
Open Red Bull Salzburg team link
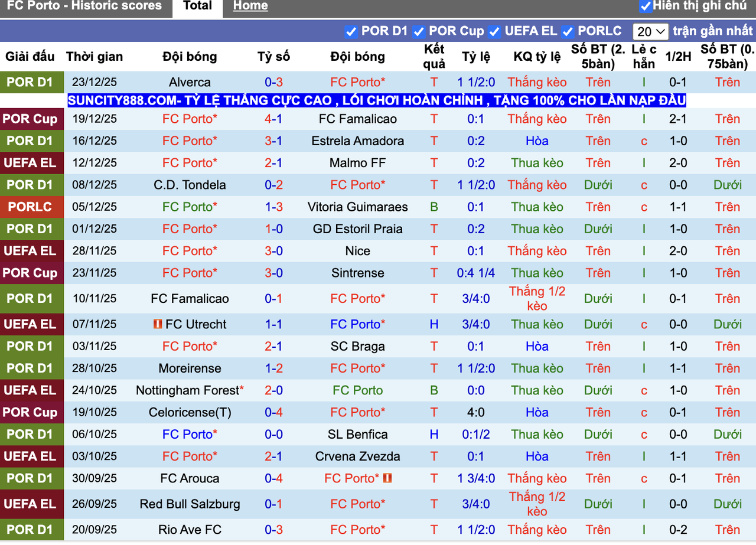click(190, 504)
